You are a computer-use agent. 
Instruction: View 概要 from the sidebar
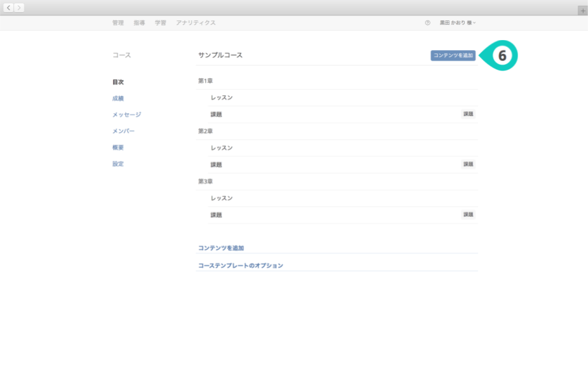click(118, 147)
